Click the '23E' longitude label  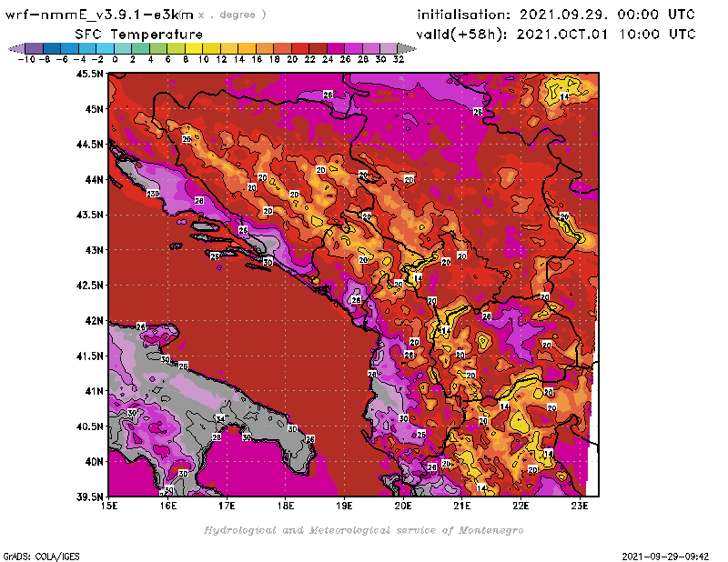tap(580, 506)
